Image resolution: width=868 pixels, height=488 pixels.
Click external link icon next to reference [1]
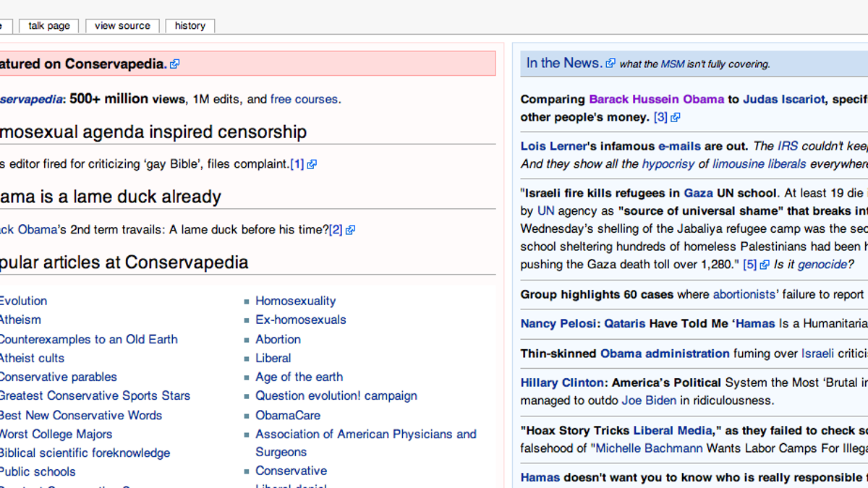pyautogui.click(x=312, y=164)
